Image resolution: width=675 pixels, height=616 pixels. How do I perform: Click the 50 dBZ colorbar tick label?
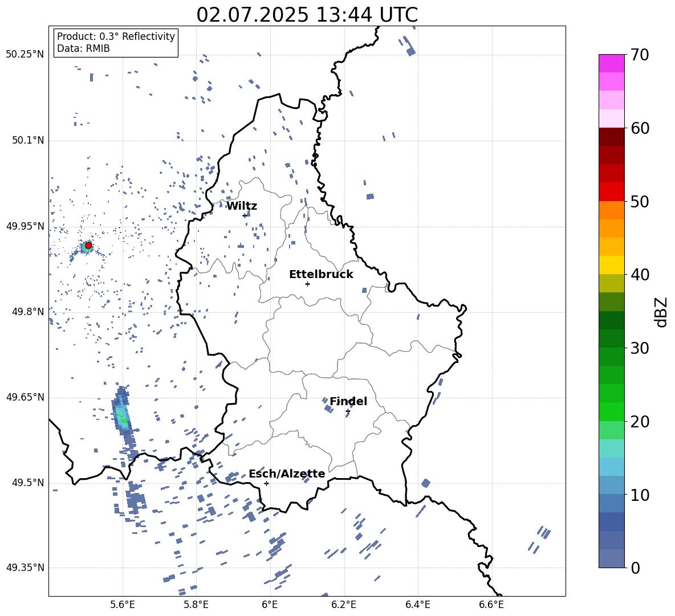[640, 201]
